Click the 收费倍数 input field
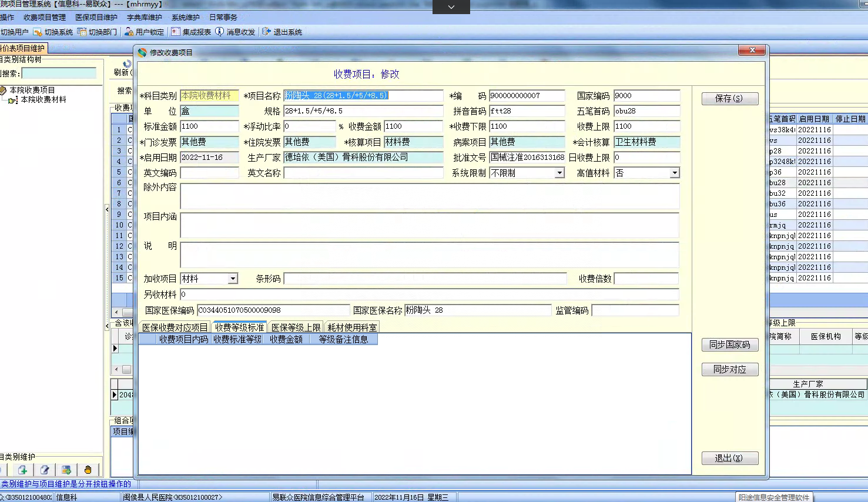 point(646,279)
